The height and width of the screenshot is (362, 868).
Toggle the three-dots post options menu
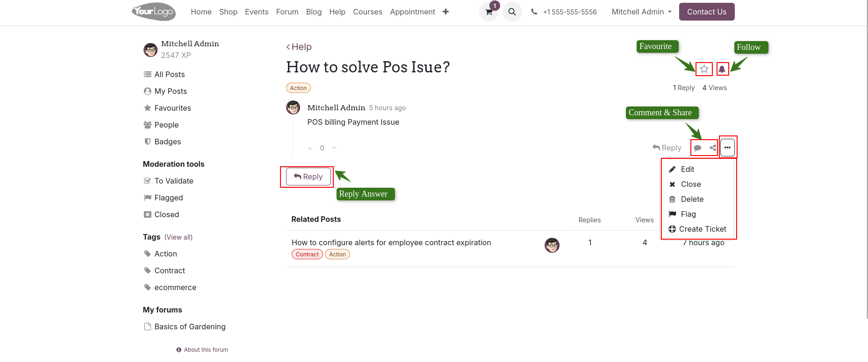[x=727, y=148]
